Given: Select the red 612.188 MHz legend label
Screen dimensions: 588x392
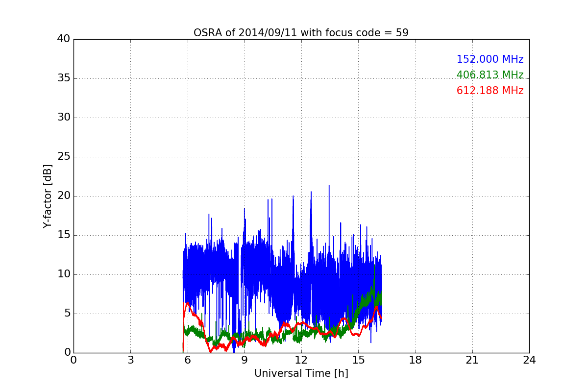Looking at the screenshot, I should [x=490, y=91].
